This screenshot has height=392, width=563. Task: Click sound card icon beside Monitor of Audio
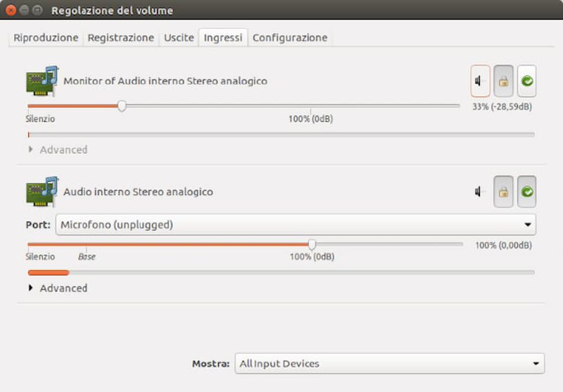click(42, 81)
